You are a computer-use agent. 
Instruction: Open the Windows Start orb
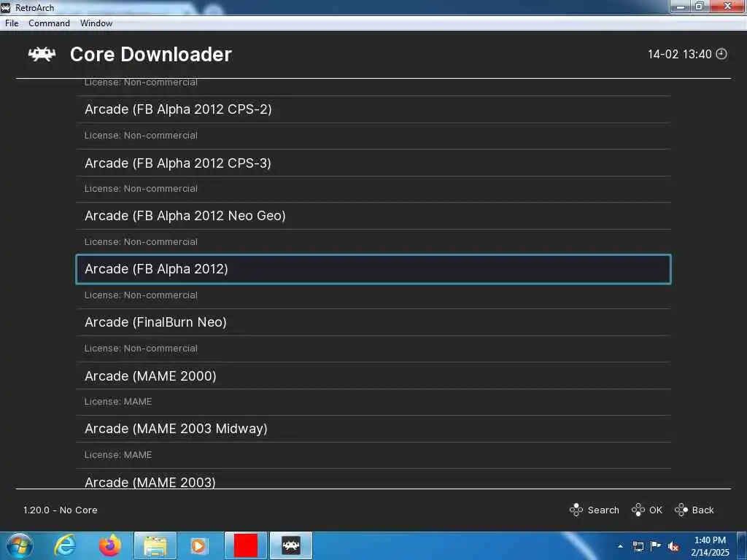point(20,545)
